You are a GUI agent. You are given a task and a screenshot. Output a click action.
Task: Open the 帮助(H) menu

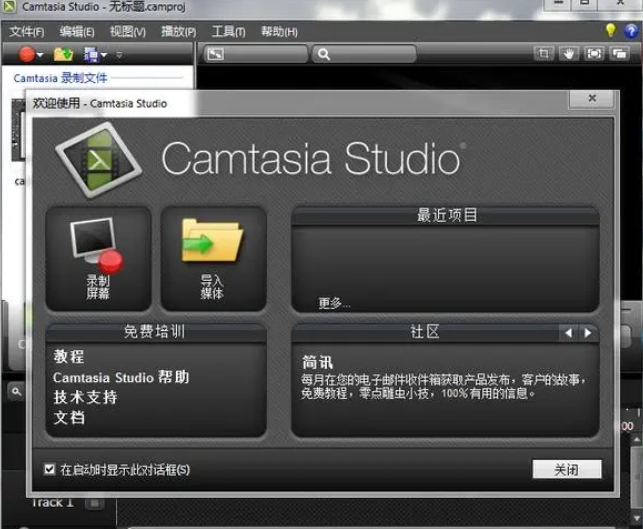pos(279,32)
